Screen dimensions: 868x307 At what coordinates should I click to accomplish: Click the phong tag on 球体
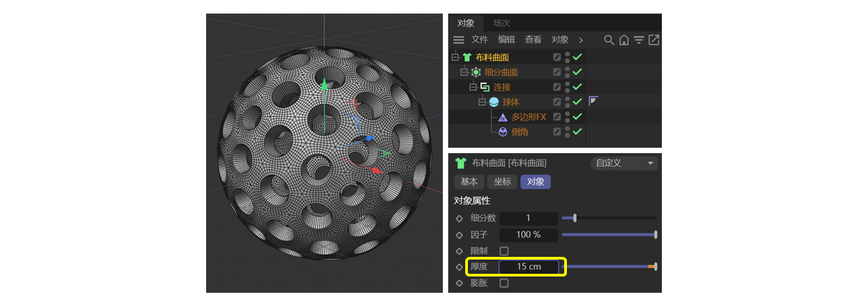[x=593, y=102]
